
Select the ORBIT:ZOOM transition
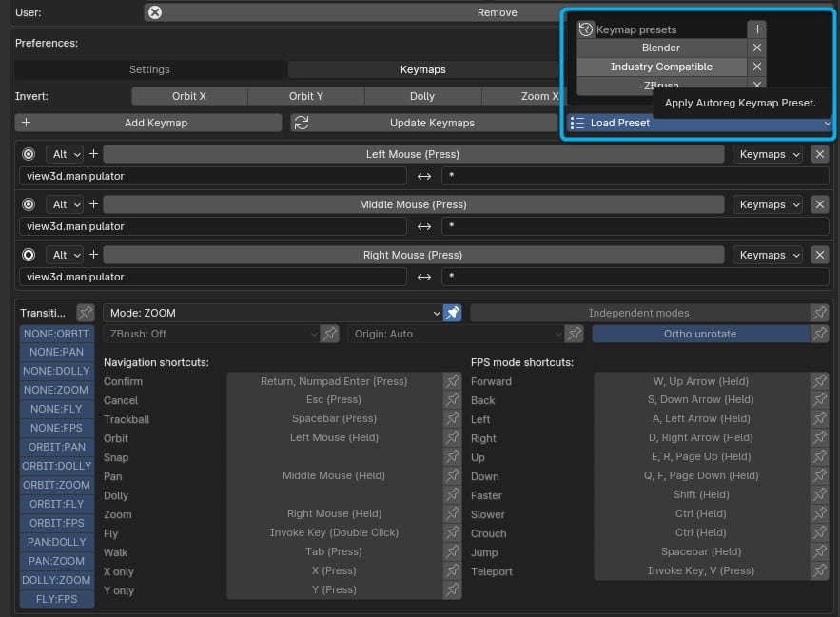tap(56, 485)
